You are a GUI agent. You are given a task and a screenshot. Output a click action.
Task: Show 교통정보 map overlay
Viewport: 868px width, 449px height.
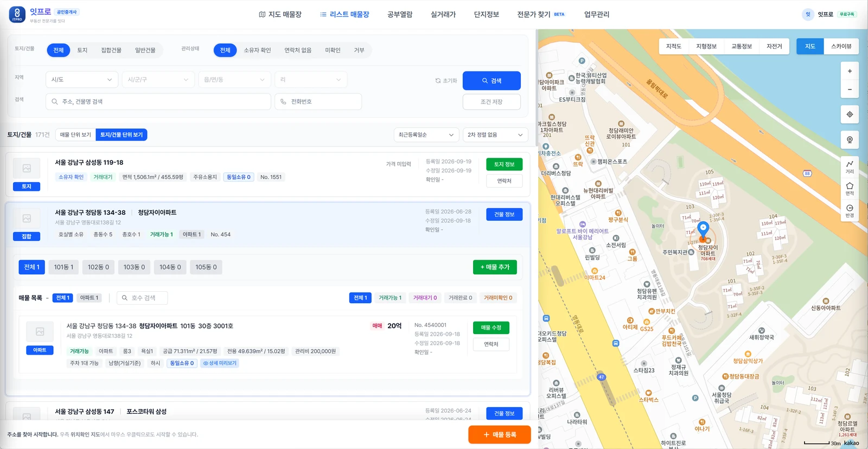tap(742, 47)
